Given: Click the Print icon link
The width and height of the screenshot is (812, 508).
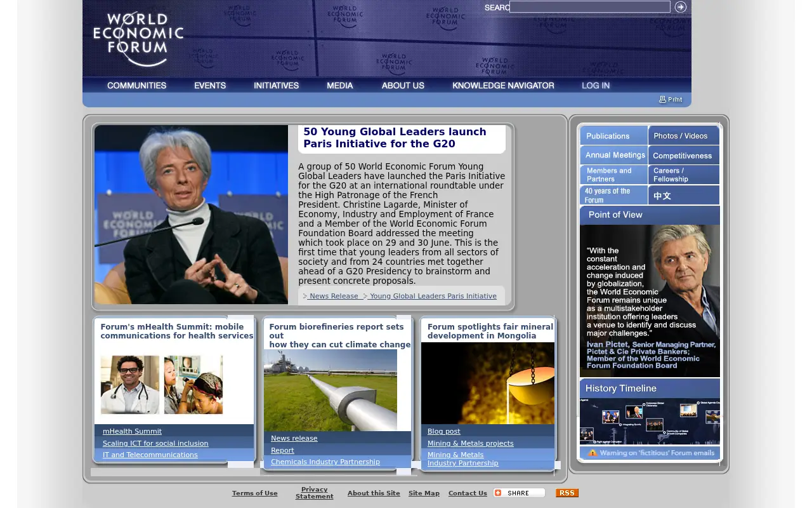Looking at the screenshot, I should tap(671, 99).
